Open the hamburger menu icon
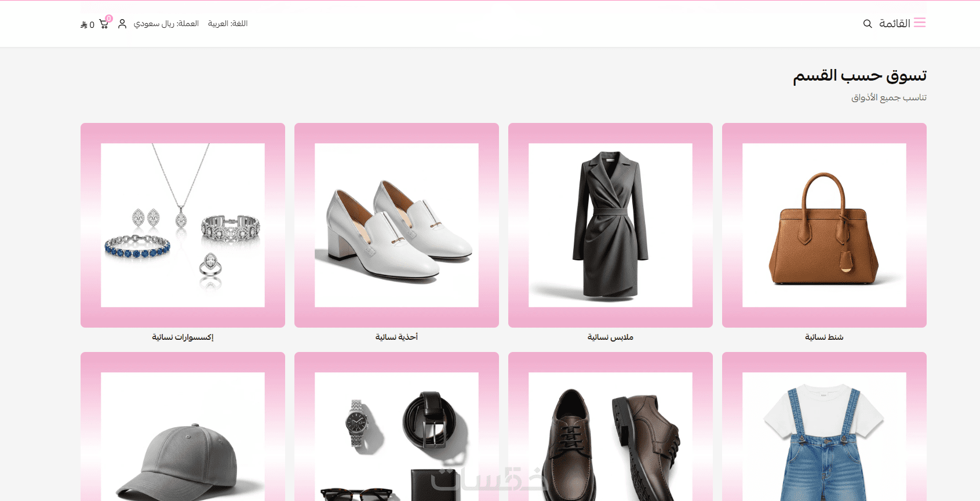 920,23
